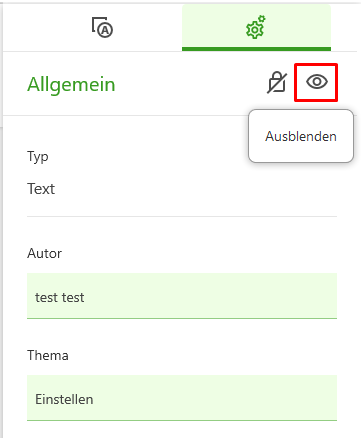Screen dimensions: 361x438
Task: Toggle the eye visibility icon
Action: click(x=317, y=82)
